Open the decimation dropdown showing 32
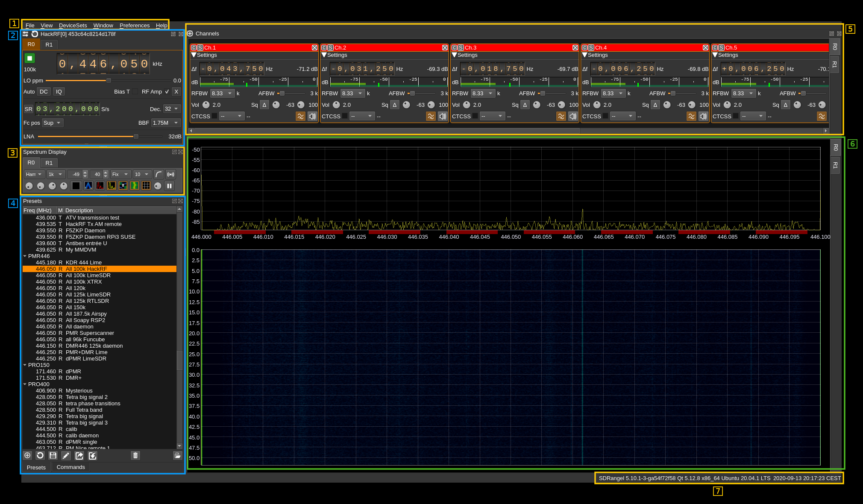This screenshot has height=504, width=863. pos(172,109)
